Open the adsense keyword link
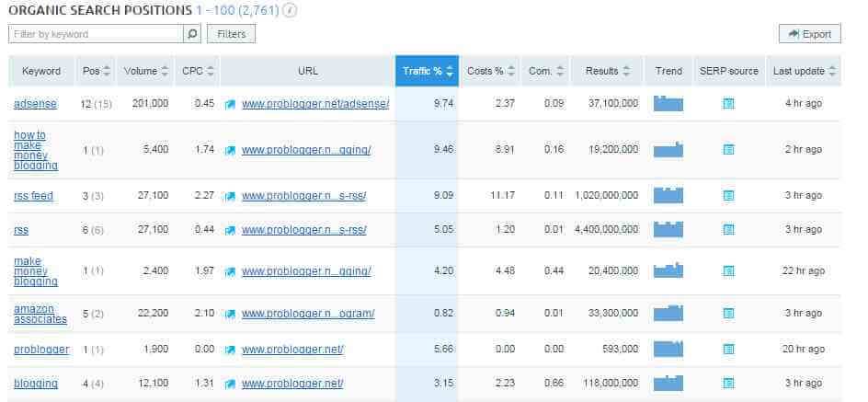 [35, 104]
